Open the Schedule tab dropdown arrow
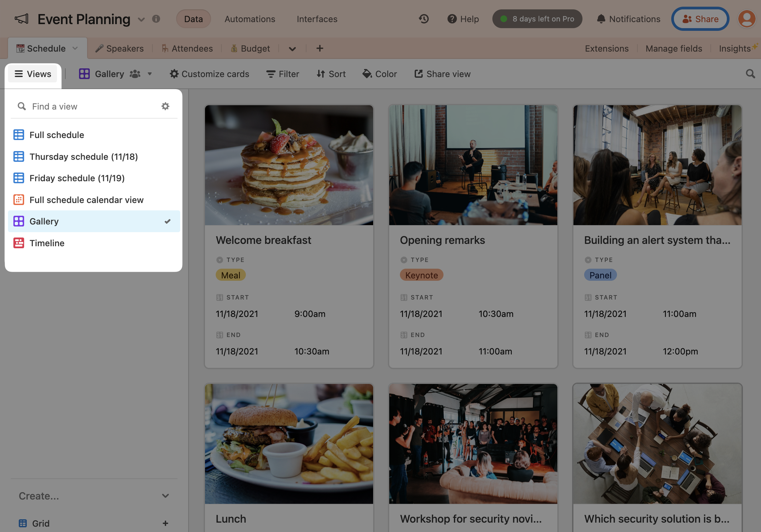 coord(75,48)
